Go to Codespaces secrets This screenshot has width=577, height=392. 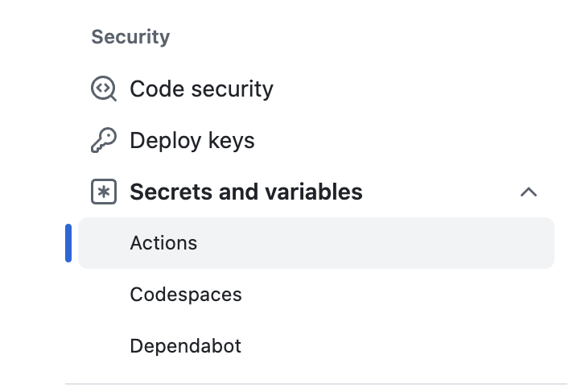(186, 295)
